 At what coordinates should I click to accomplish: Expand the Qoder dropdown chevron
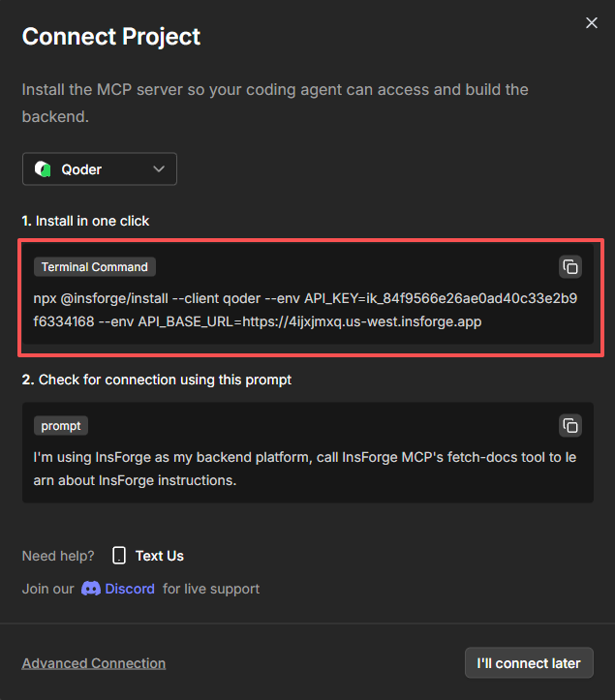(160, 169)
